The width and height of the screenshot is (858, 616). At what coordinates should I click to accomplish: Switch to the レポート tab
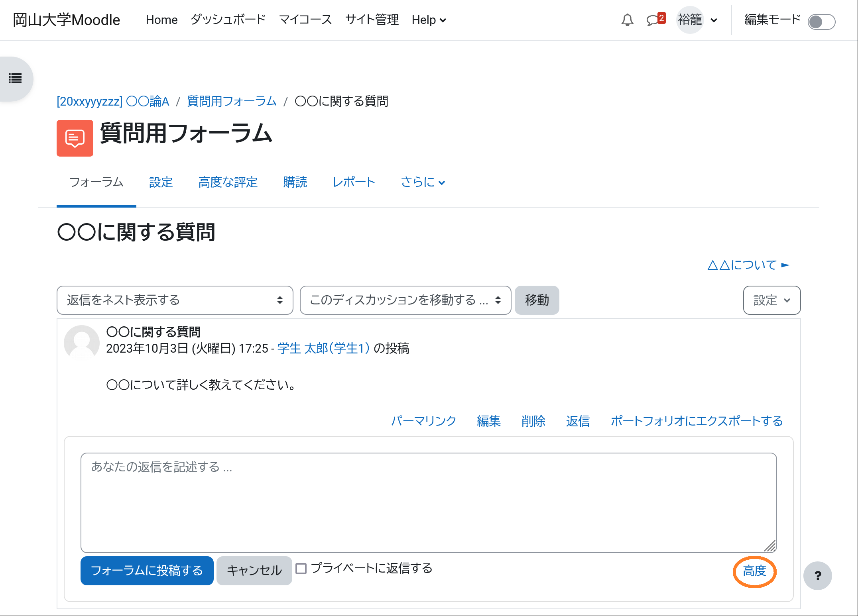(x=354, y=182)
